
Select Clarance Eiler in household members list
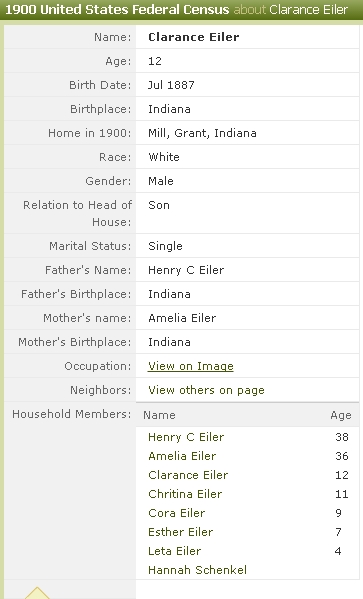(188, 475)
